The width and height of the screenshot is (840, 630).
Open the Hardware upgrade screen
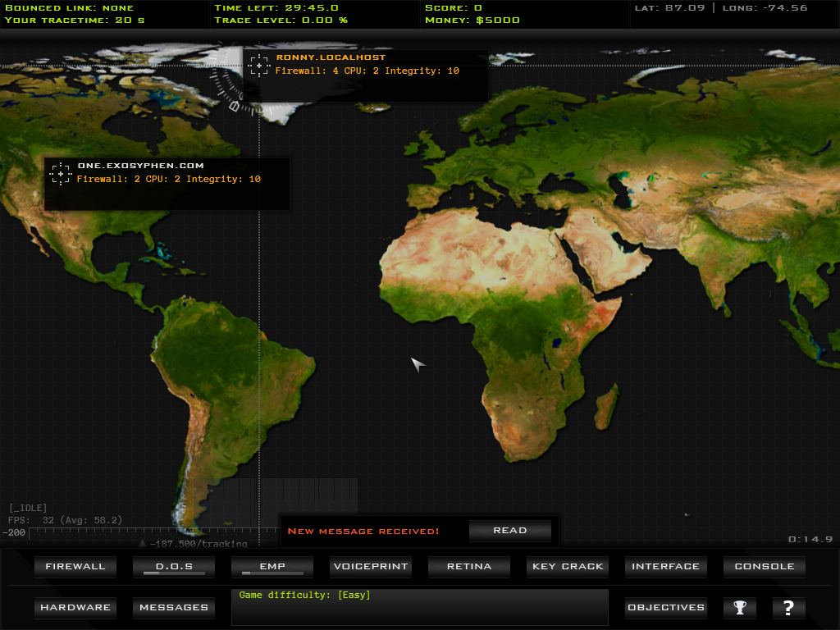click(x=75, y=608)
